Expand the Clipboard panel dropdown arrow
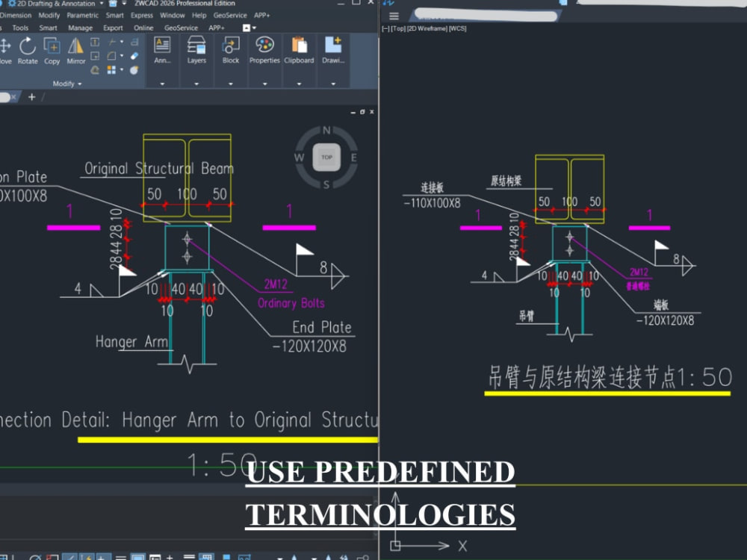747x560 pixels. click(300, 84)
